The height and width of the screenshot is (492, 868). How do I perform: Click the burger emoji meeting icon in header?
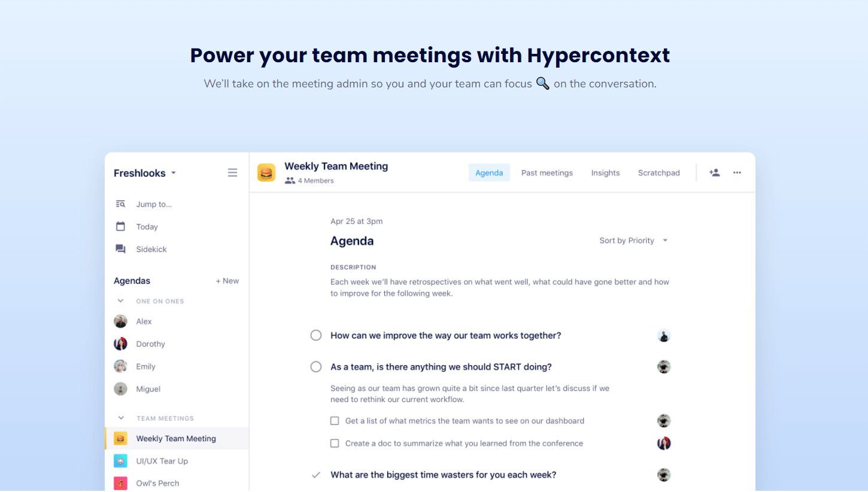(x=266, y=172)
